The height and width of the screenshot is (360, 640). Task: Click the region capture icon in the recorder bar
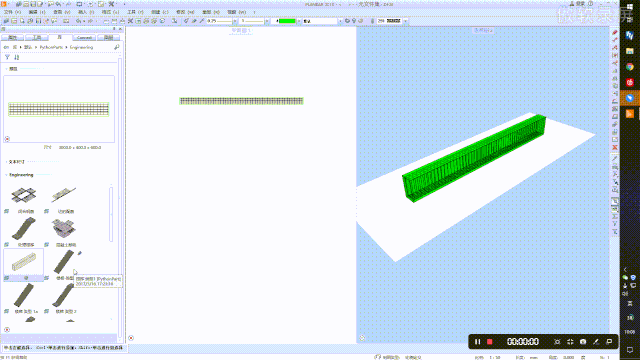click(x=557, y=342)
